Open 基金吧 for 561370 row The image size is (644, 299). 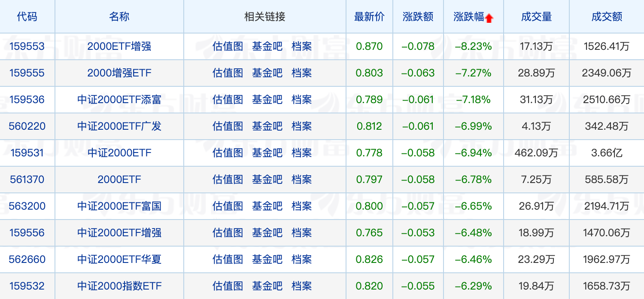(x=267, y=180)
